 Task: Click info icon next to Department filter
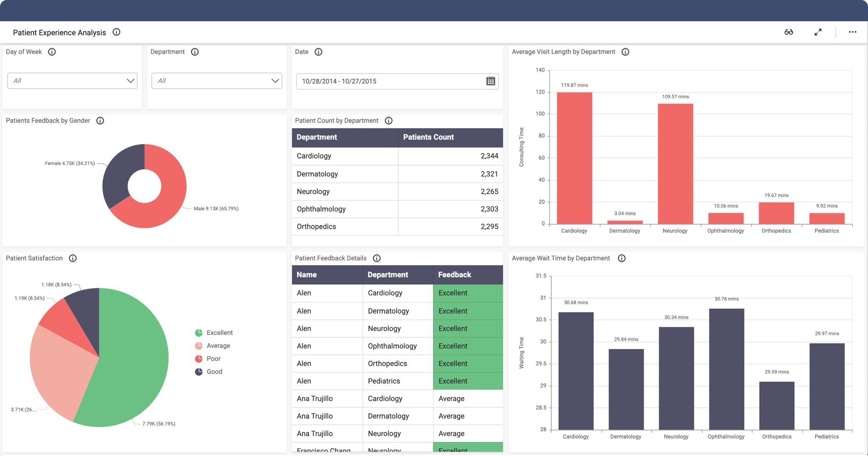(x=195, y=52)
